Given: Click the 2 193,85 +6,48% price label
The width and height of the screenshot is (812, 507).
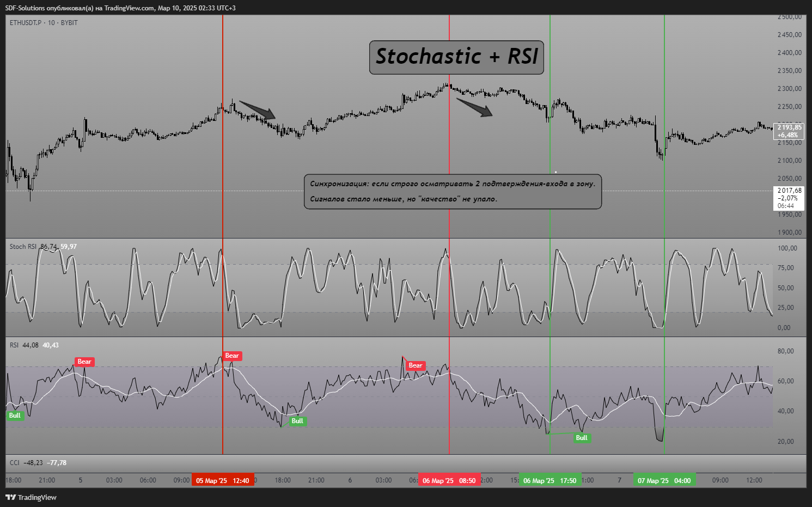Looking at the screenshot, I should click(789, 131).
